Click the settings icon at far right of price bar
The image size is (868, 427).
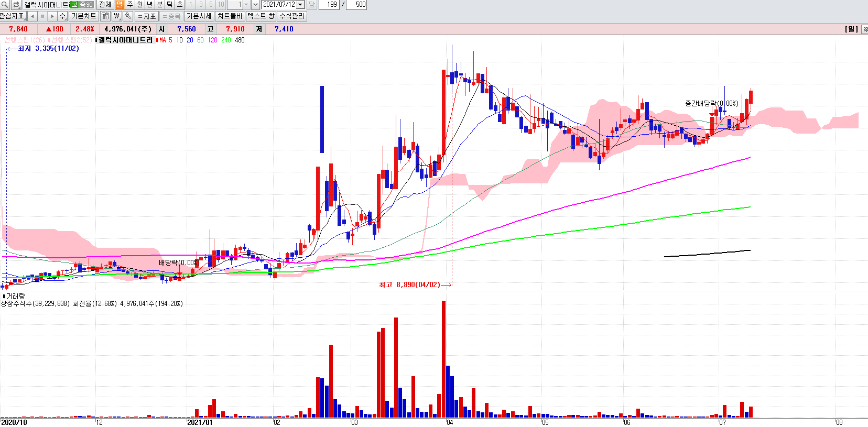(865, 29)
